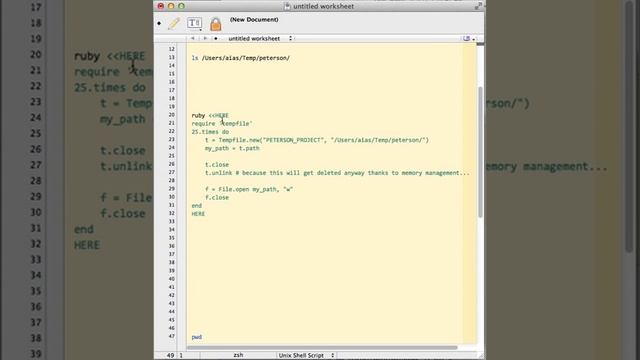Click the zsh shell status item

coord(238,355)
